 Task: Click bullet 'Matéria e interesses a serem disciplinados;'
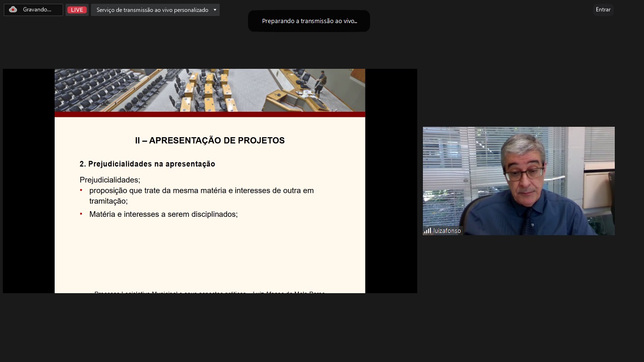point(163,214)
